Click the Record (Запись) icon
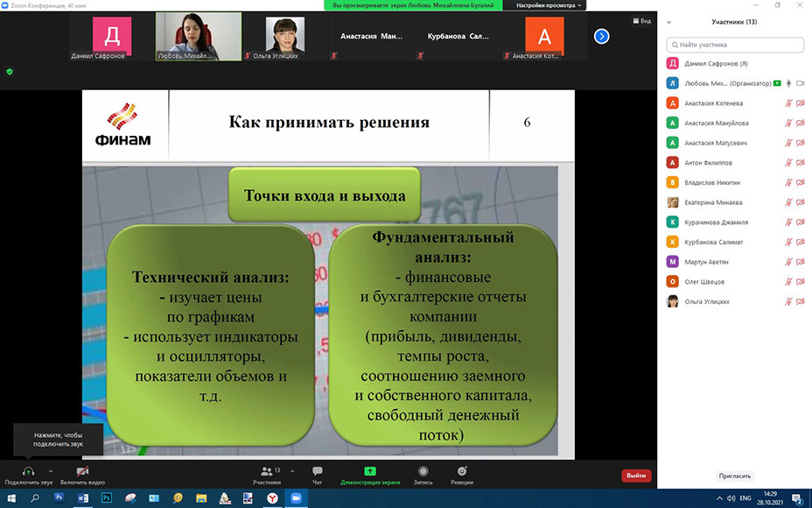Viewport: 812px width, 508px height. point(423,471)
